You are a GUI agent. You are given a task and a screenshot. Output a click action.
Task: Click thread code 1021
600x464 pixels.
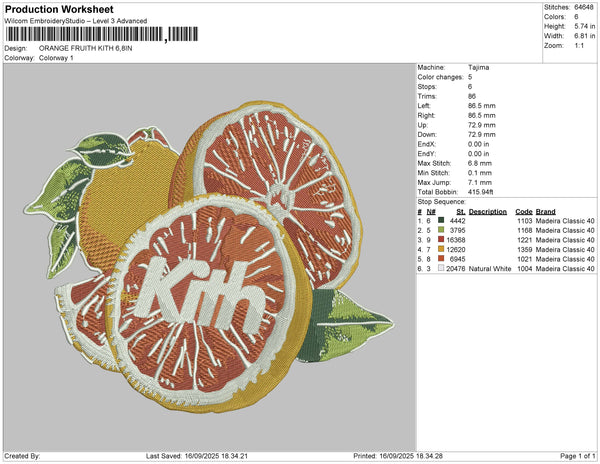click(x=525, y=259)
